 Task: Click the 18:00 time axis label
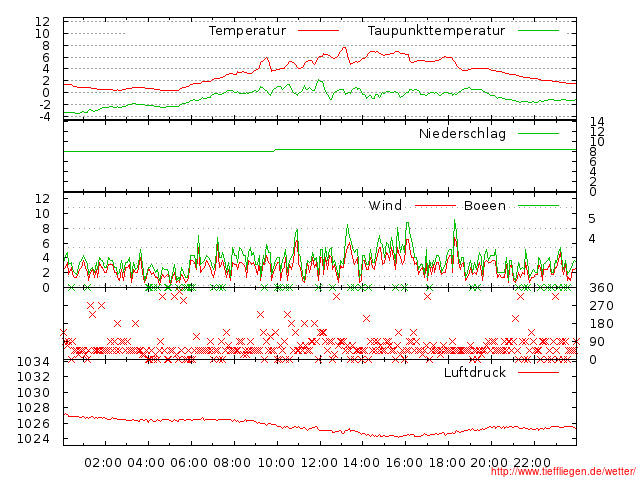447,463
